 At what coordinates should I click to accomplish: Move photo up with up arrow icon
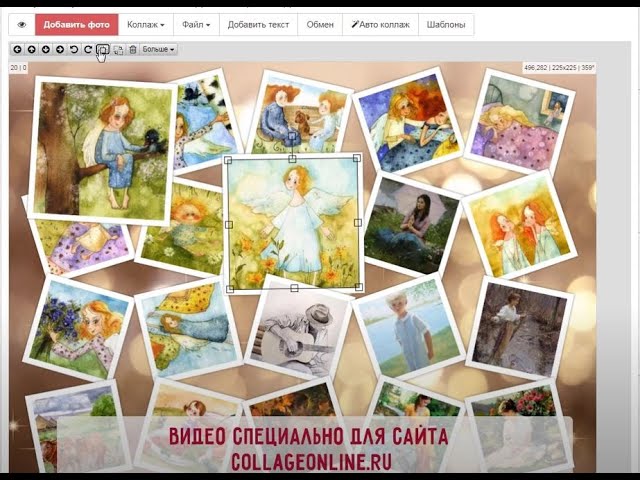tap(31, 49)
